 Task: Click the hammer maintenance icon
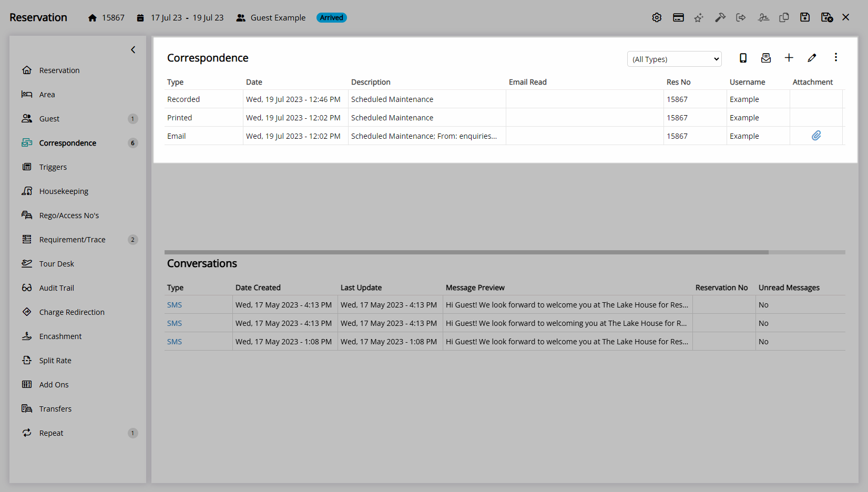[x=720, y=17]
